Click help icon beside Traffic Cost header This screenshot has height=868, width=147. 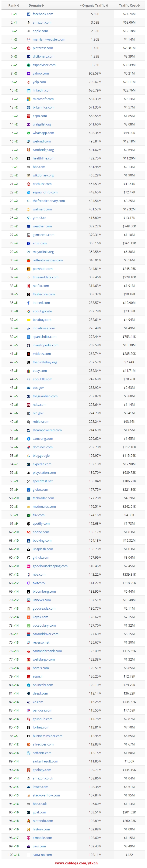[x=139, y=5]
